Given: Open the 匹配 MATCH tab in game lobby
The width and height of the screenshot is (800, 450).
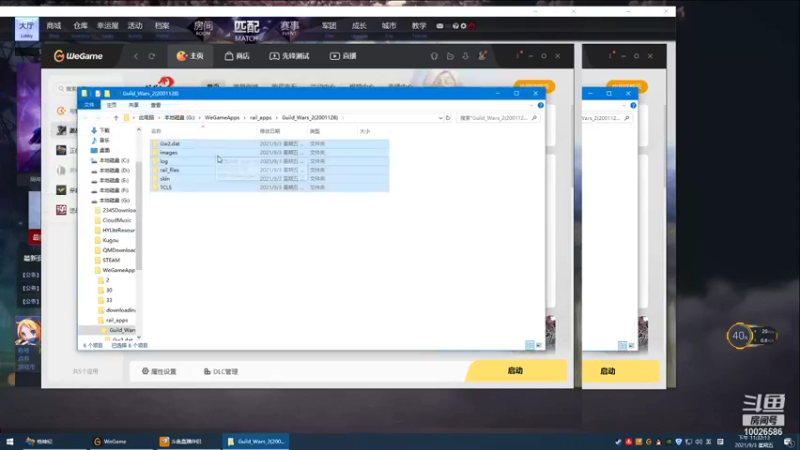Looking at the screenshot, I should click(x=246, y=30).
